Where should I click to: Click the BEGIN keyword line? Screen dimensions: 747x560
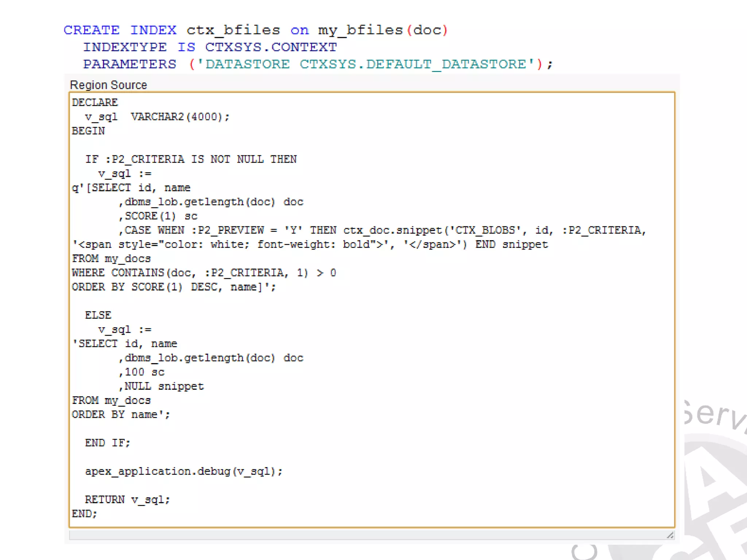pyautogui.click(x=88, y=131)
